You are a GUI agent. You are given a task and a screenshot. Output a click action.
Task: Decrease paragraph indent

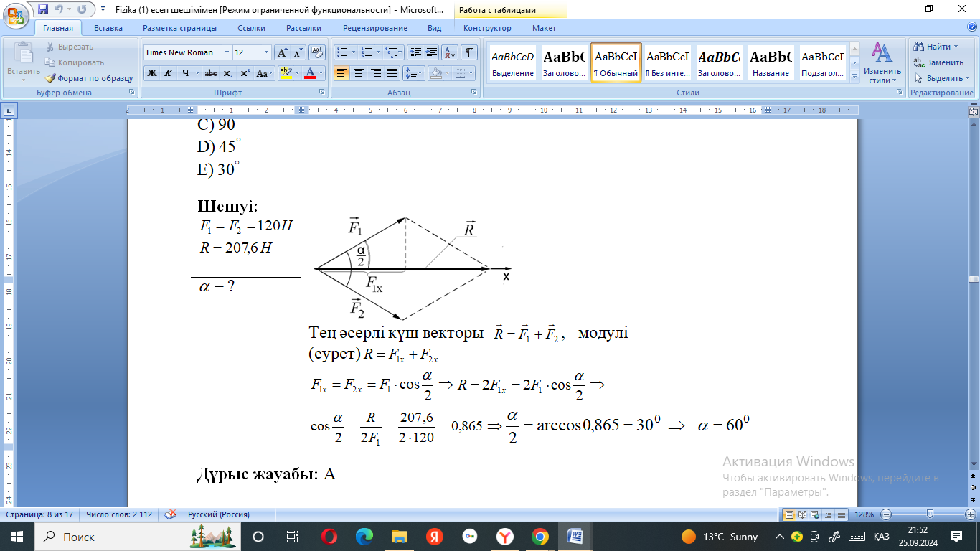(x=415, y=52)
